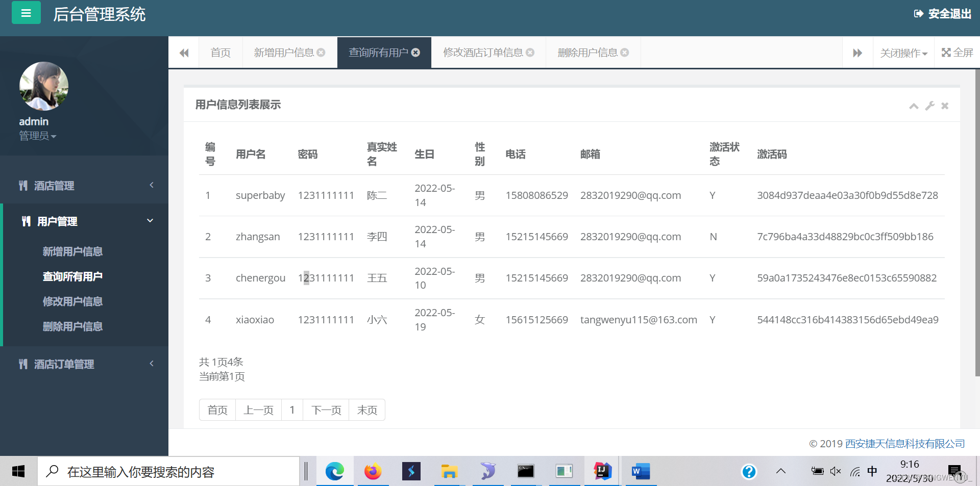Screen dimensions: 980x486
Task: Open the sidebar hamburger menu
Action: coord(26,13)
